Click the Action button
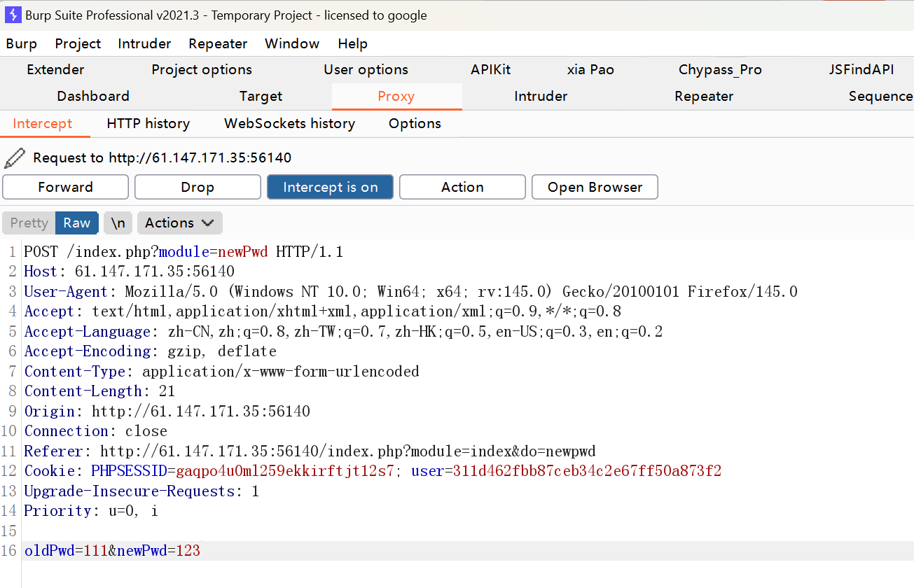This screenshot has width=914, height=588. tap(462, 187)
